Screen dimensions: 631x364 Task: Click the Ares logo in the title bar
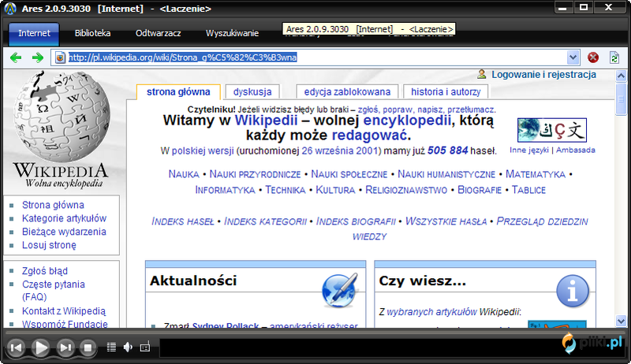pyautogui.click(x=10, y=9)
